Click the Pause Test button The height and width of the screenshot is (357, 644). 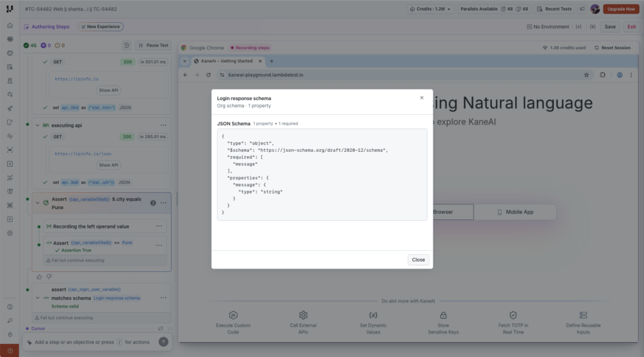coord(153,45)
